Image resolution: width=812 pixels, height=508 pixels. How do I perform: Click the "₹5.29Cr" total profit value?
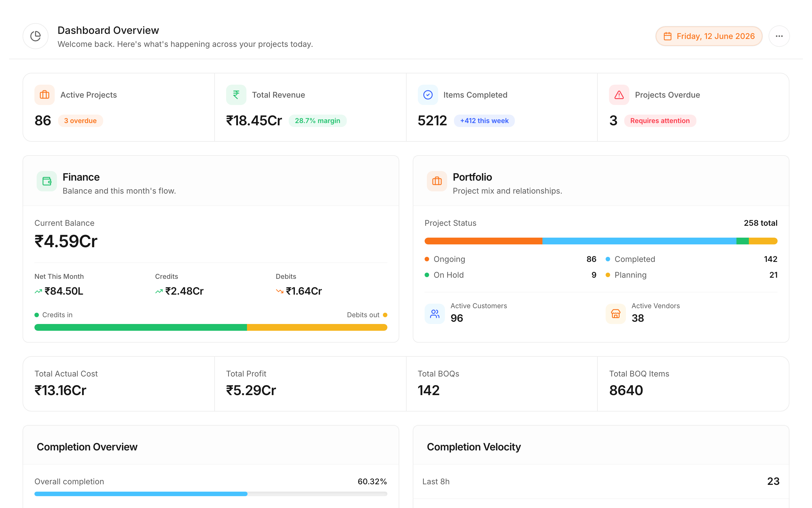[251, 390]
